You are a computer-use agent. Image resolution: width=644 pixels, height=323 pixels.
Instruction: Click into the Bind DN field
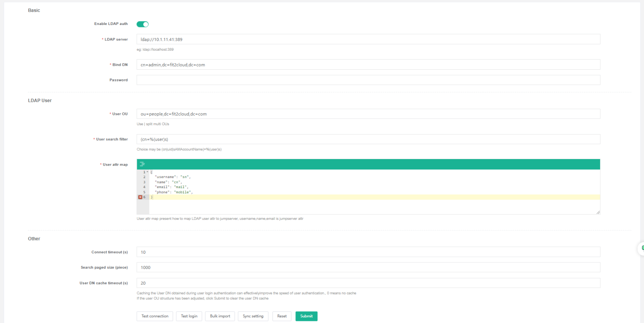coord(368,65)
